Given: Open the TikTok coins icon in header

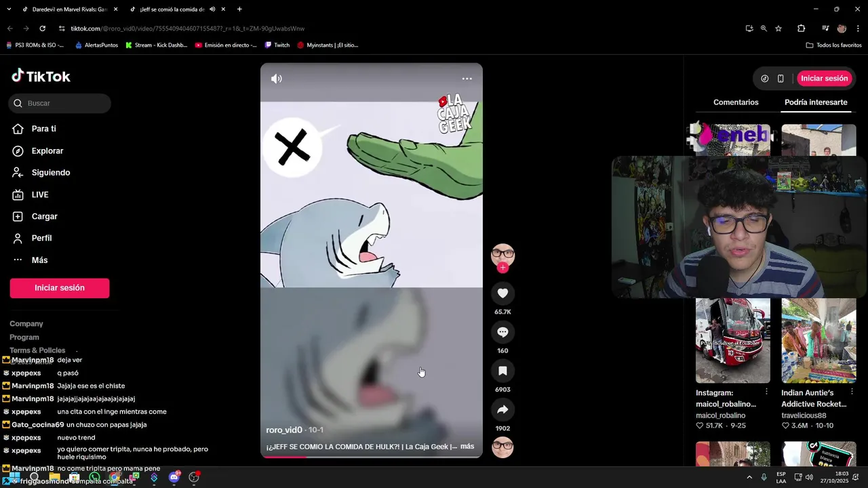Looking at the screenshot, I should (765, 79).
